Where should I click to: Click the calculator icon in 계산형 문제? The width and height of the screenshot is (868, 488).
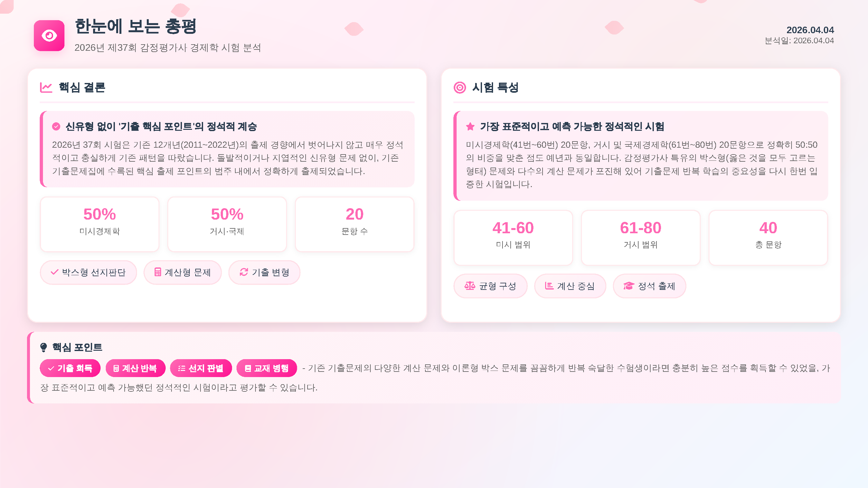click(157, 272)
